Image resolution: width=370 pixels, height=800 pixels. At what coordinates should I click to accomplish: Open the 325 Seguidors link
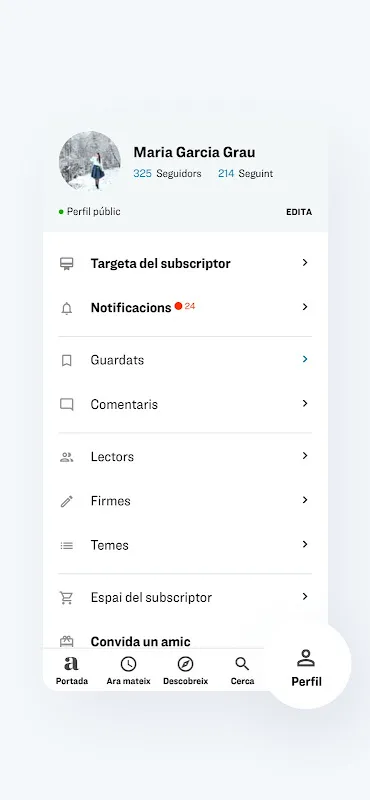pyautogui.click(x=167, y=173)
